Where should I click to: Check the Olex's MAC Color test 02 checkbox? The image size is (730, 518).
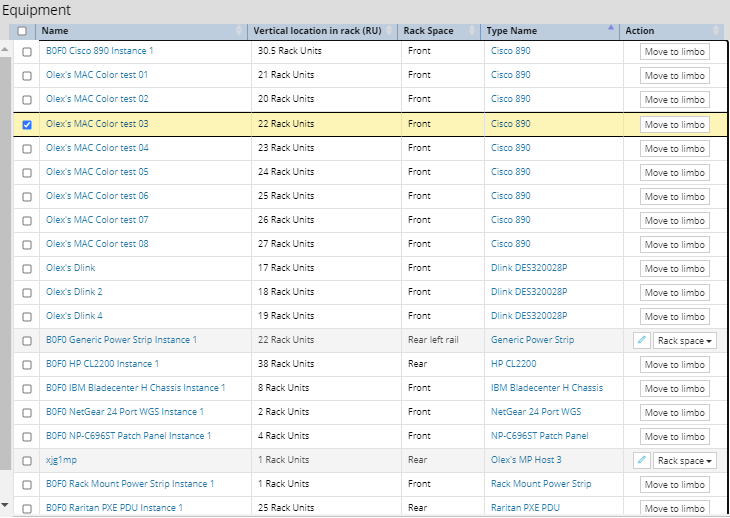click(27, 100)
